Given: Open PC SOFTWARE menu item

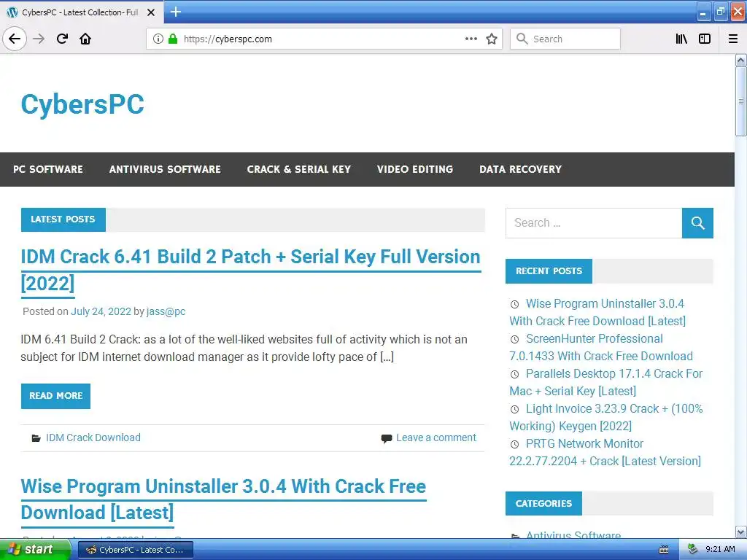Looking at the screenshot, I should 48,169.
